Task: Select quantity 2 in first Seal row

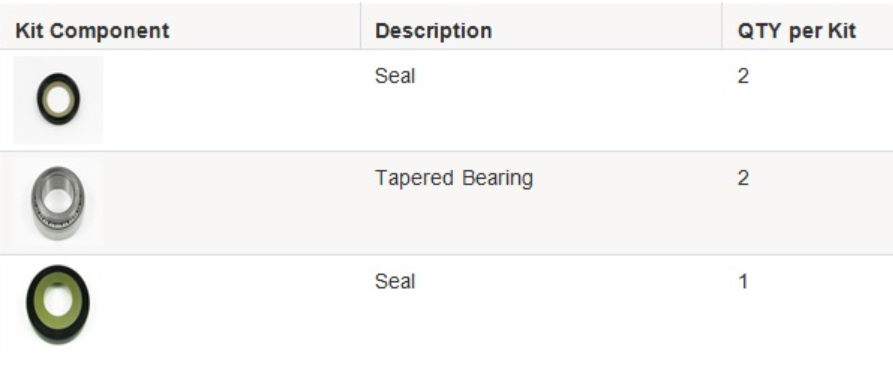Action: pyautogui.click(x=743, y=76)
